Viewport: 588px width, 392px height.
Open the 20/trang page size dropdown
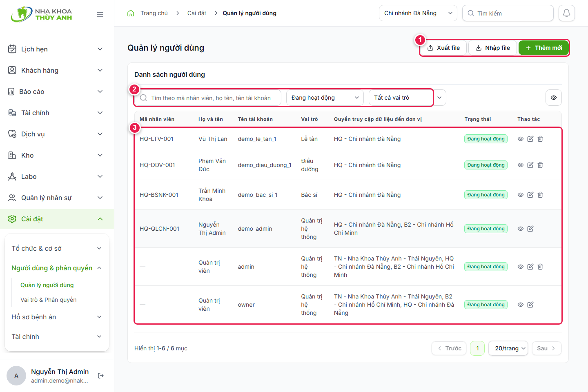click(508, 348)
